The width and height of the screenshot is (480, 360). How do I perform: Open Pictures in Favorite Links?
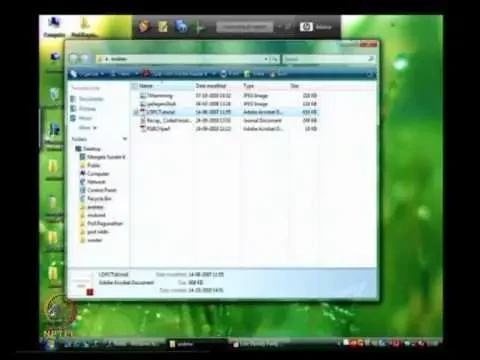[x=84, y=109]
